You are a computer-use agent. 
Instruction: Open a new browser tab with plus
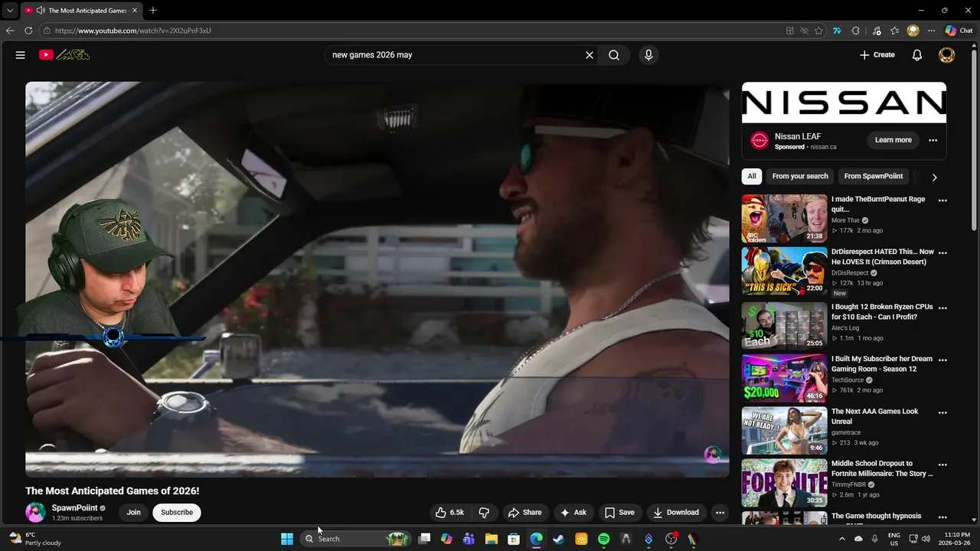coord(153,11)
